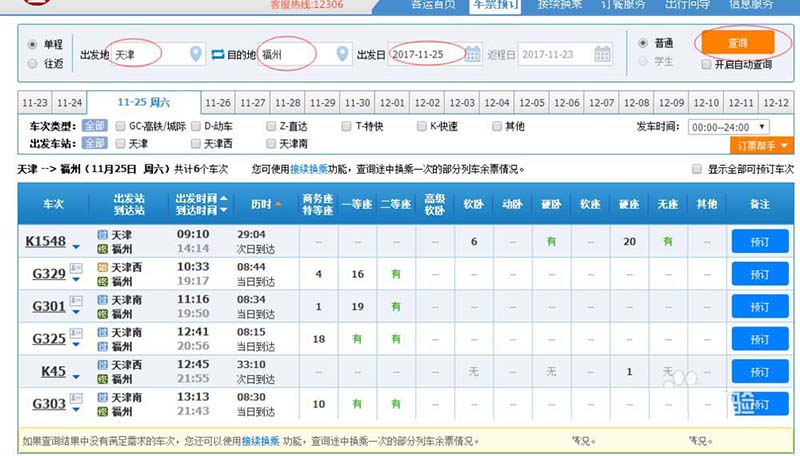The height and width of the screenshot is (456, 800).
Task: Expand stop details arrow for G303
Action: (76, 410)
